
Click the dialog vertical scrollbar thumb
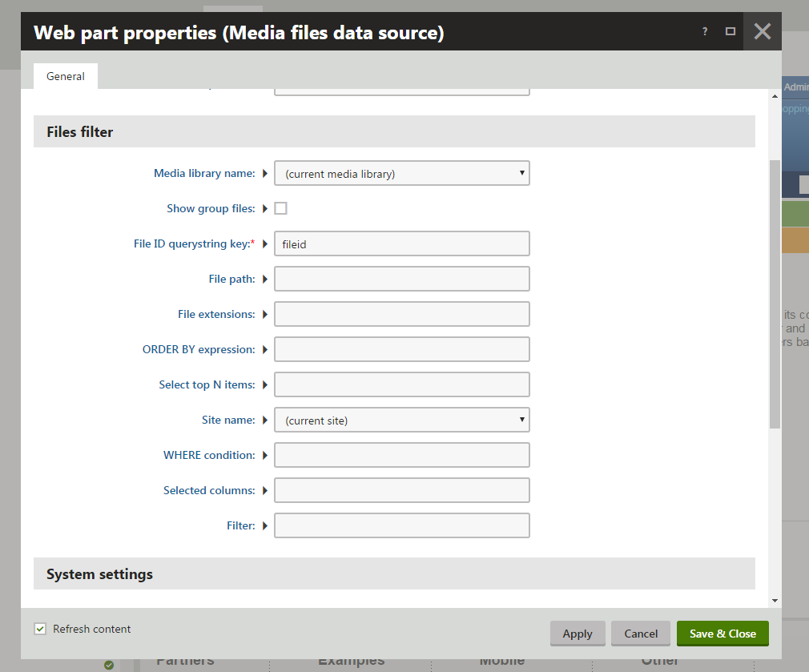pos(775,292)
